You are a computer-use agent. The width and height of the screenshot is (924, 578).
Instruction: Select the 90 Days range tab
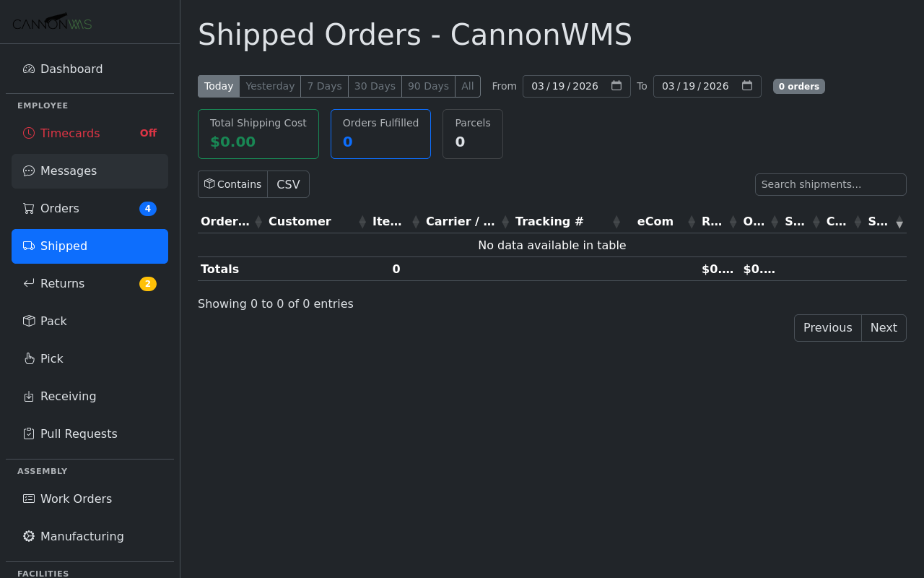tap(428, 86)
